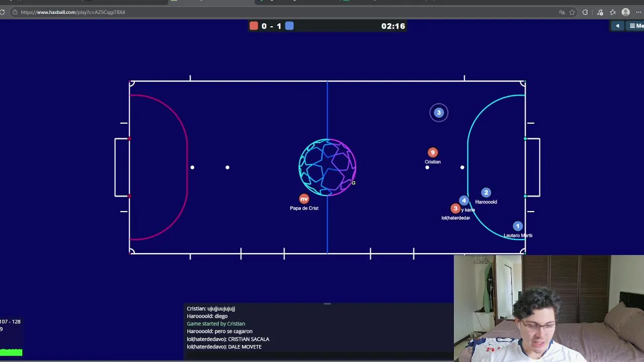Click the translate page icon in address bar

click(561, 12)
